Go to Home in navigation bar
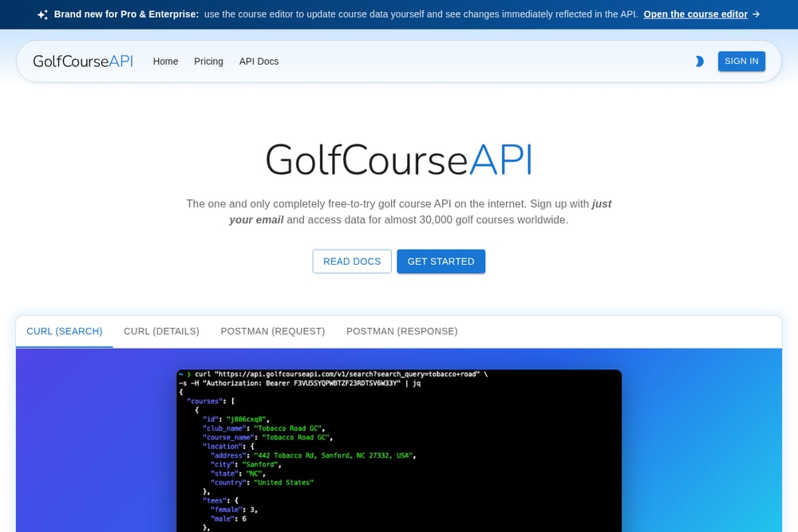798x532 pixels. (x=165, y=61)
